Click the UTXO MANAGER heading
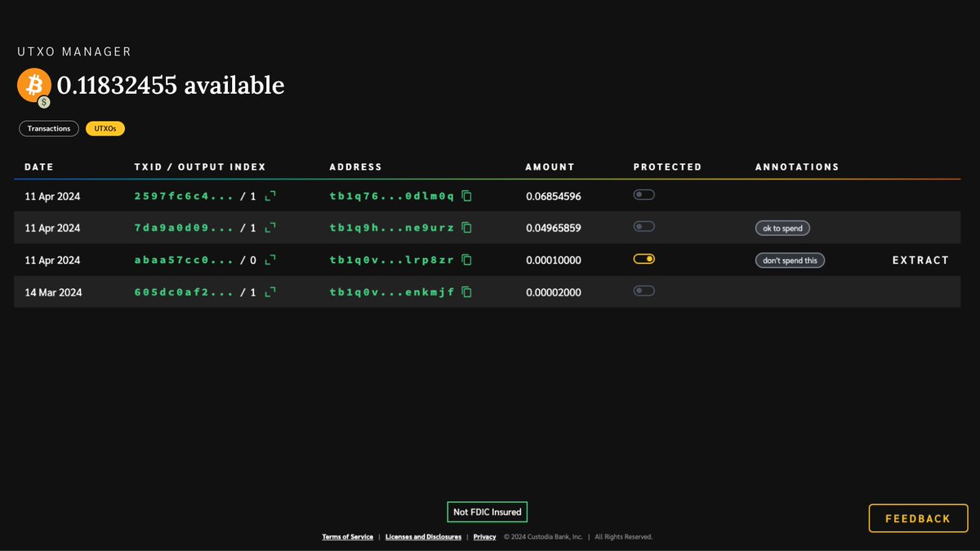This screenshot has width=980, height=551. (x=74, y=51)
